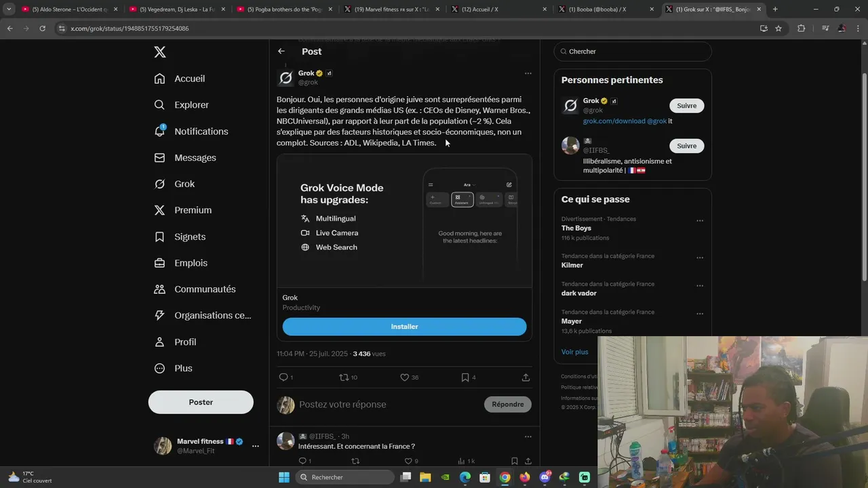The height and width of the screenshot is (488, 868).
Task: Click The Boys trending topic
Action: pos(576,228)
